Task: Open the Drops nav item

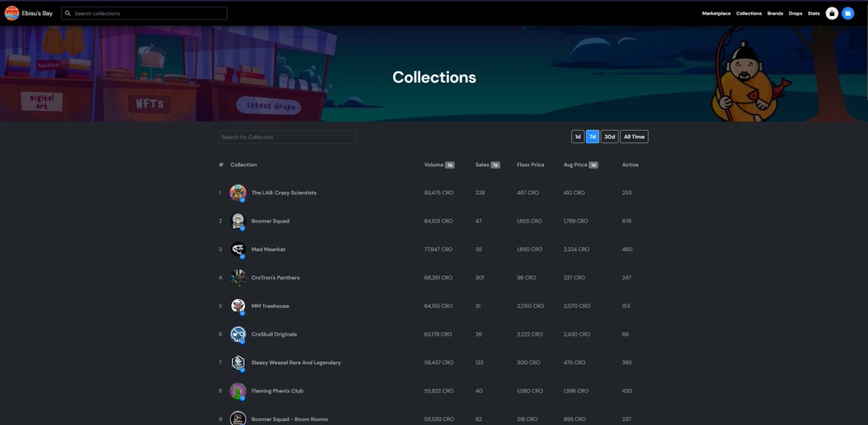Action: (796, 13)
